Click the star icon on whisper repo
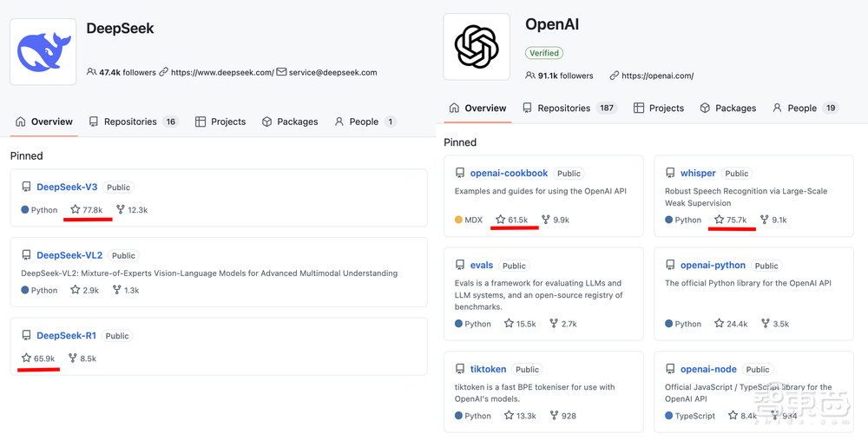 tap(719, 220)
